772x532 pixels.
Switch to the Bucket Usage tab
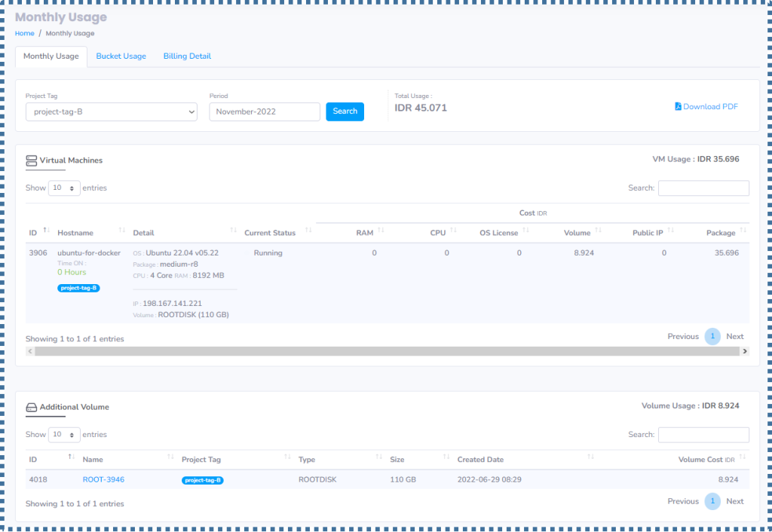121,56
